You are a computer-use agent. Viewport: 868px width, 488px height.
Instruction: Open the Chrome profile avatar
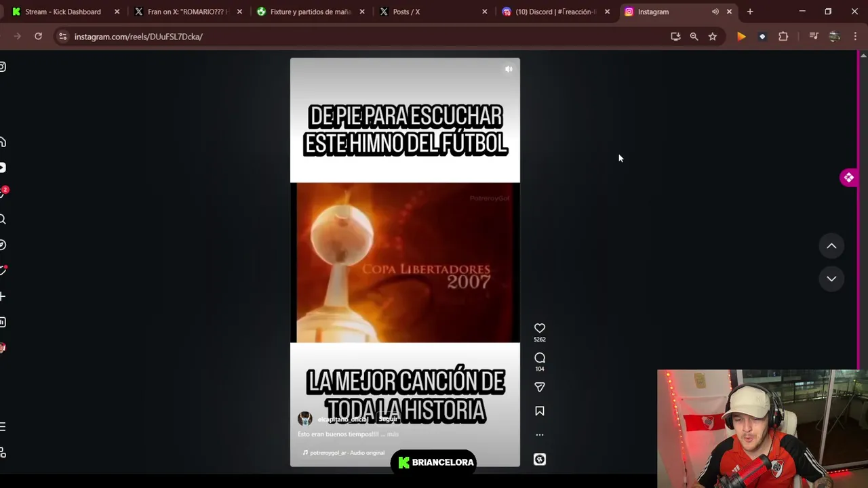click(x=835, y=37)
